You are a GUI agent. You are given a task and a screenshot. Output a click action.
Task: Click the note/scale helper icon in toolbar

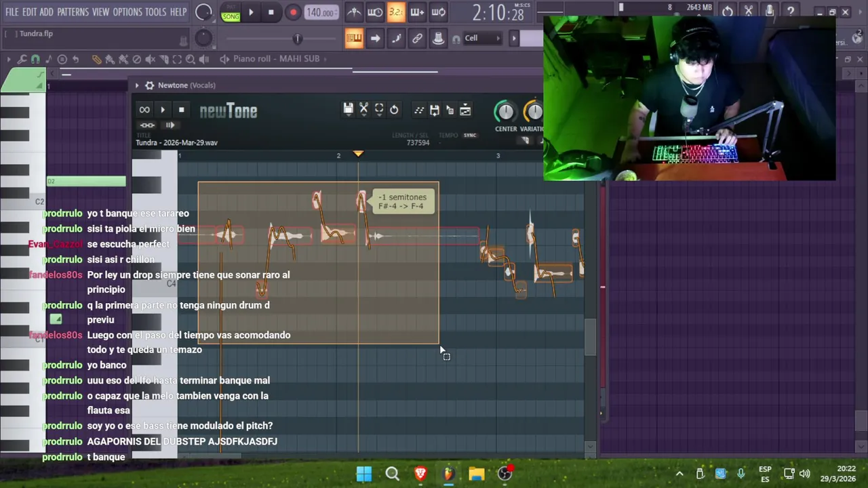click(x=396, y=38)
